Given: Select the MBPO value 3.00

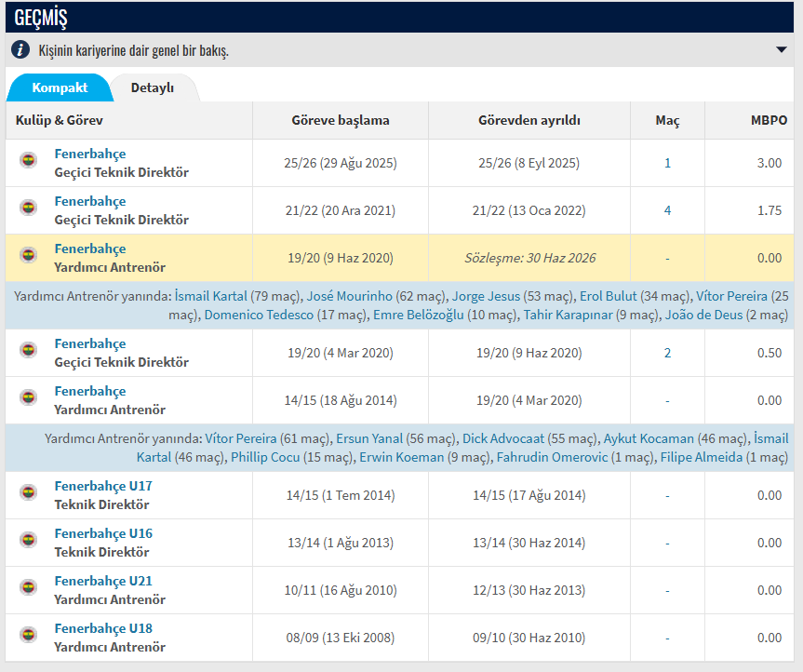Looking at the screenshot, I should coord(770,163).
